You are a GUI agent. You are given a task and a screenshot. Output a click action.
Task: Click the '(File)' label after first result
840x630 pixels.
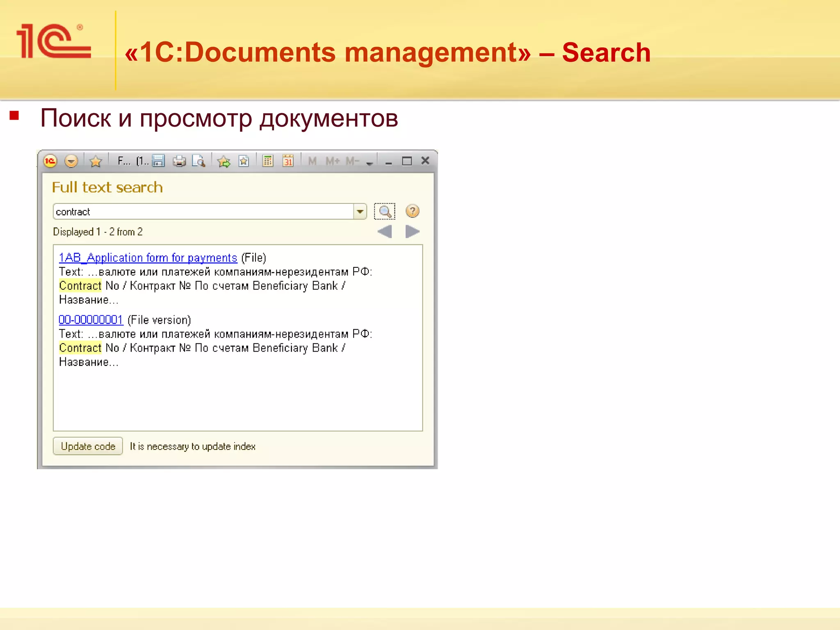[254, 258]
